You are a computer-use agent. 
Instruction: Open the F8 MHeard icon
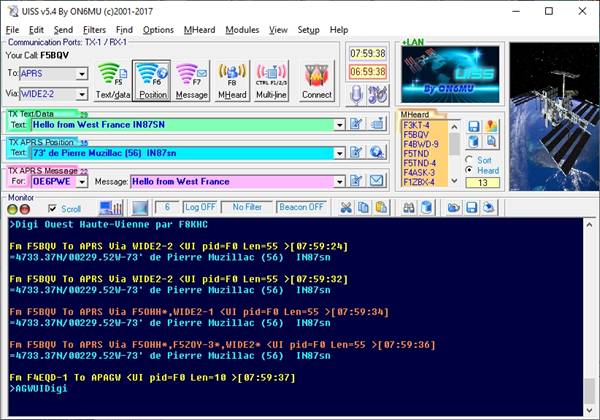point(232,81)
